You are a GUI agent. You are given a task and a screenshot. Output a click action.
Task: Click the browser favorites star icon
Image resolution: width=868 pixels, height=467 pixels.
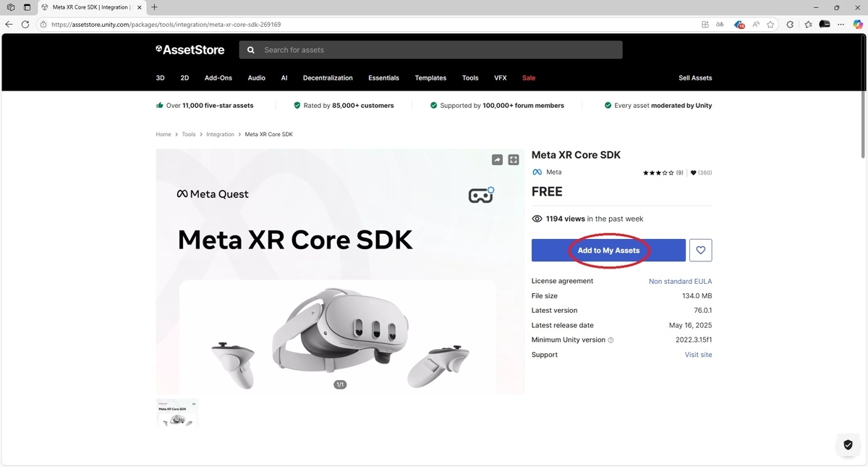pyautogui.click(x=771, y=24)
